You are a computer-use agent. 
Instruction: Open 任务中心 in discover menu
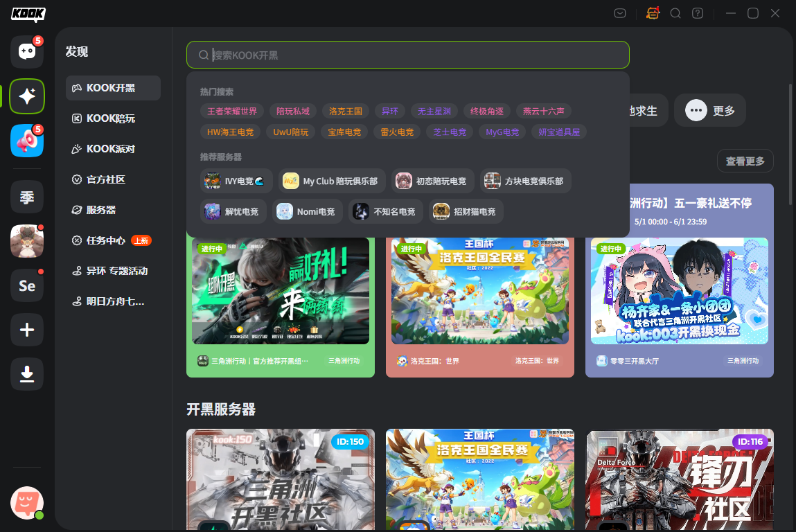[x=113, y=240]
